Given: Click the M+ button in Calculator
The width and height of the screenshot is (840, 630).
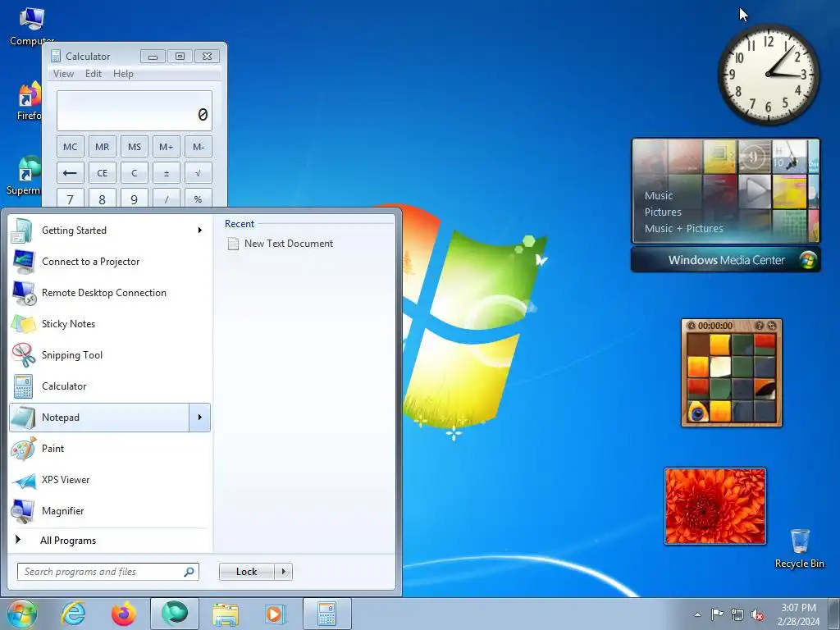Looking at the screenshot, I should pos(166,147).
